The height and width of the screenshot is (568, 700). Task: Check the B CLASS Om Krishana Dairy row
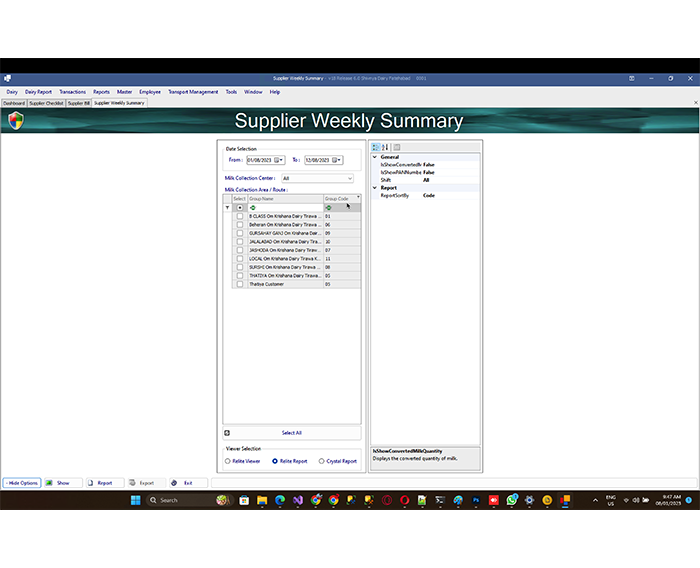(240, 216)
